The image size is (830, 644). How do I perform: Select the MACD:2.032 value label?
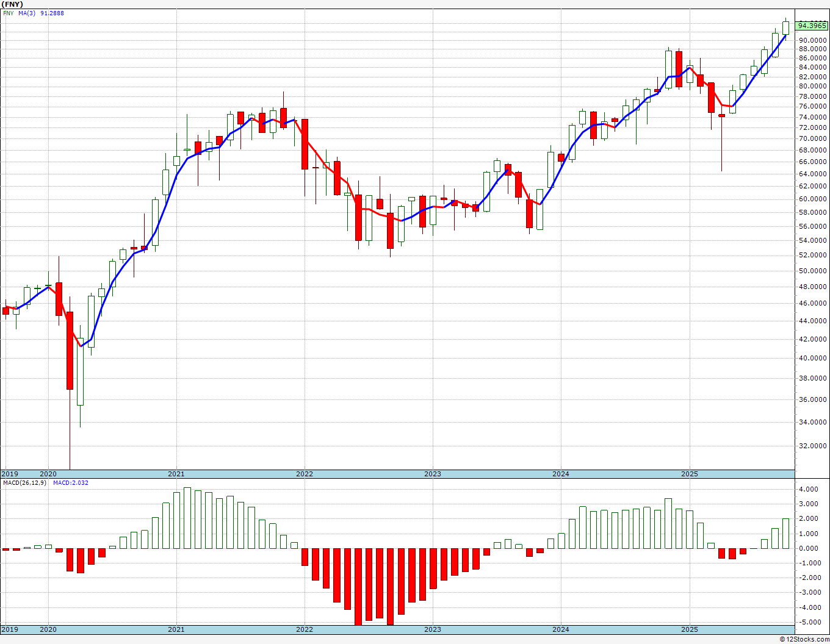[71, 483]
